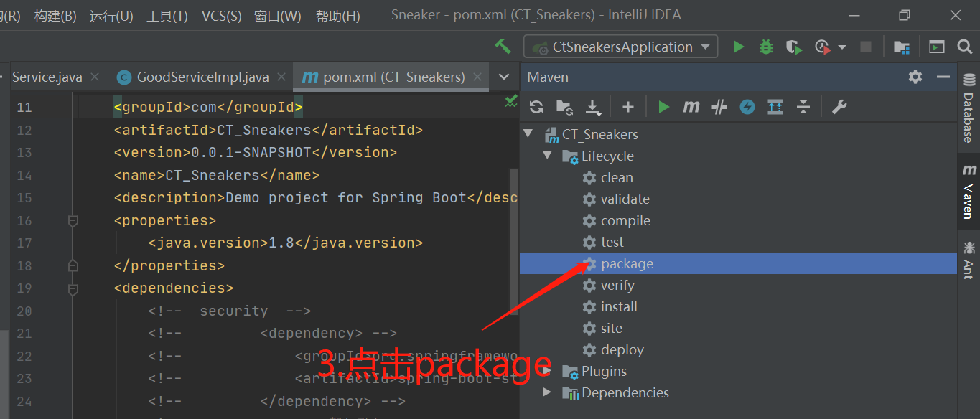This screenshot has width=980, height=419.
Task: Select the install lifecycle goal
Action: click(610, 307)
